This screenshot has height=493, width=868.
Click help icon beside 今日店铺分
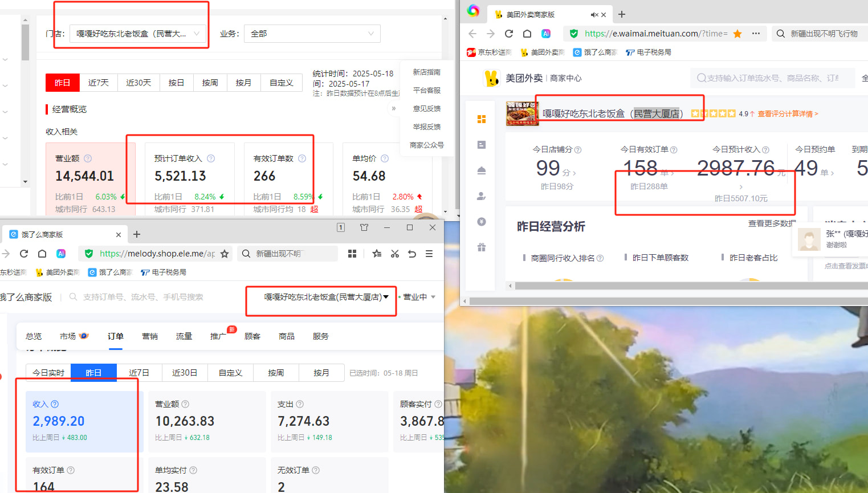(578, 150)
